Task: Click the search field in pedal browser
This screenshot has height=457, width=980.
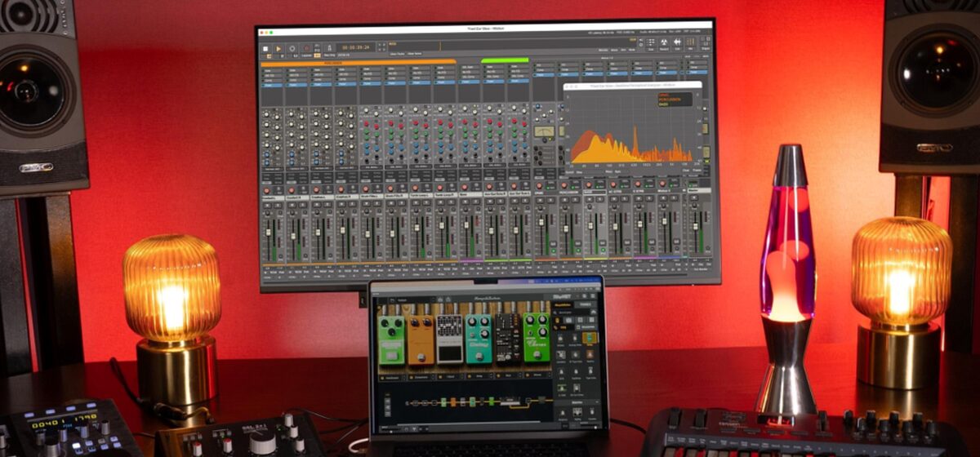Action: [x=571, y=312]
